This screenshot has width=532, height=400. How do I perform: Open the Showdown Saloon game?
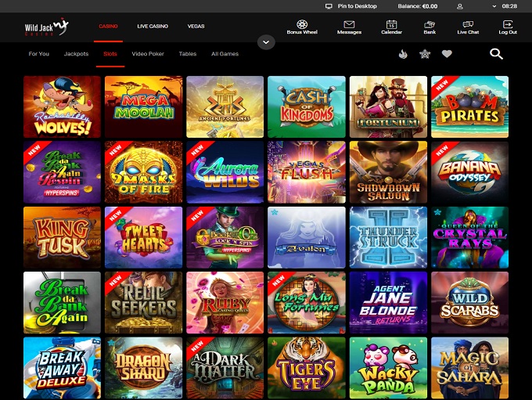[388, 172]
